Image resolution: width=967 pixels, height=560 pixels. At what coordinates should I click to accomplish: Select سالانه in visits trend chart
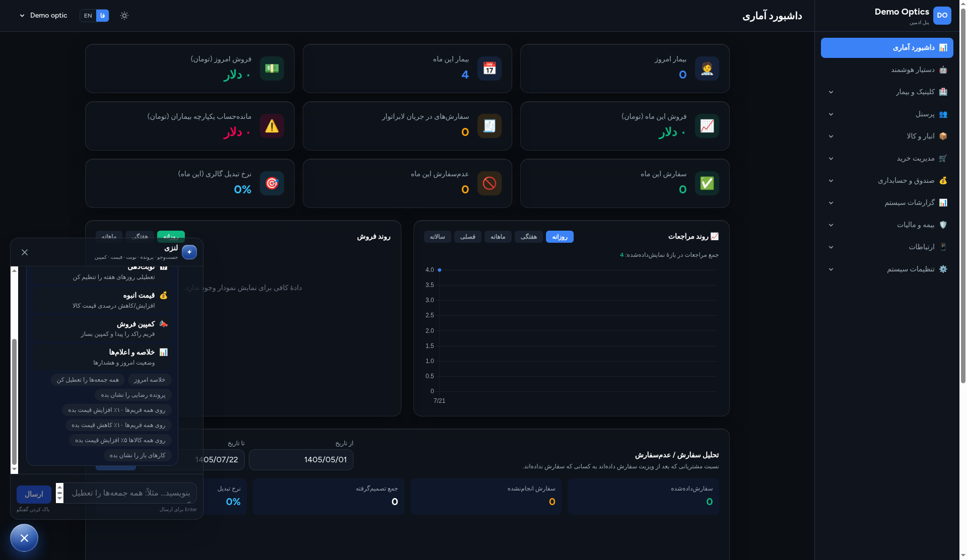437,237
